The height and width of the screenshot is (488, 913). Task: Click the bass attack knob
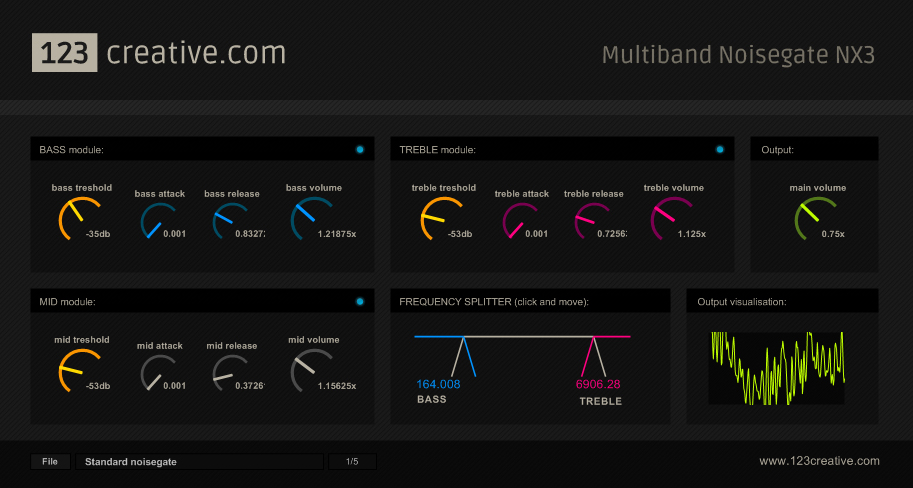click(159, 222)
